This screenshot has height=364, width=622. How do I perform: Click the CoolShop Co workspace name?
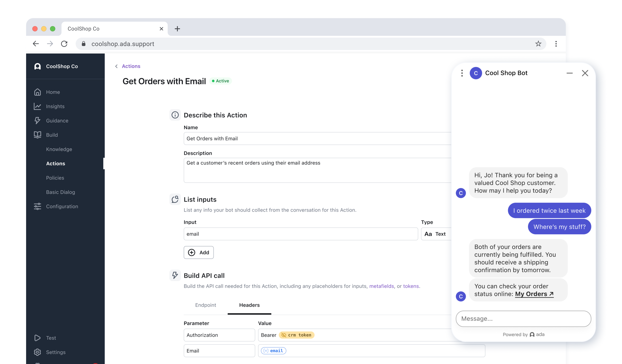(62, 66)
